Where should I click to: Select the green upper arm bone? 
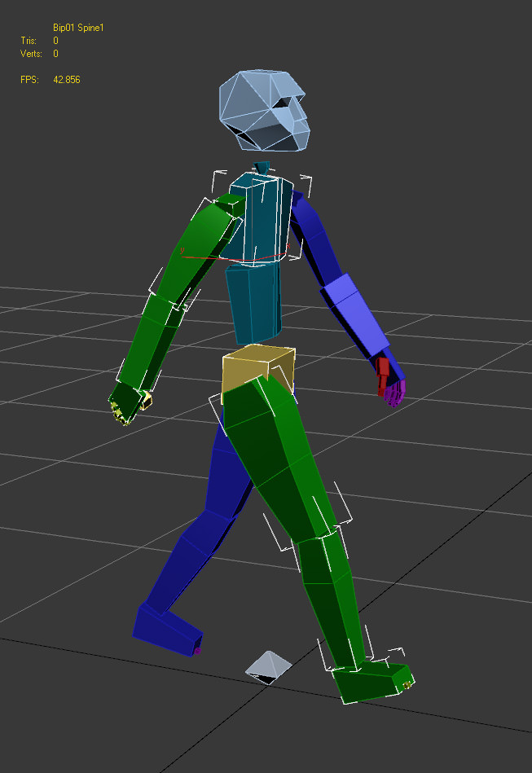coord(199,252)
